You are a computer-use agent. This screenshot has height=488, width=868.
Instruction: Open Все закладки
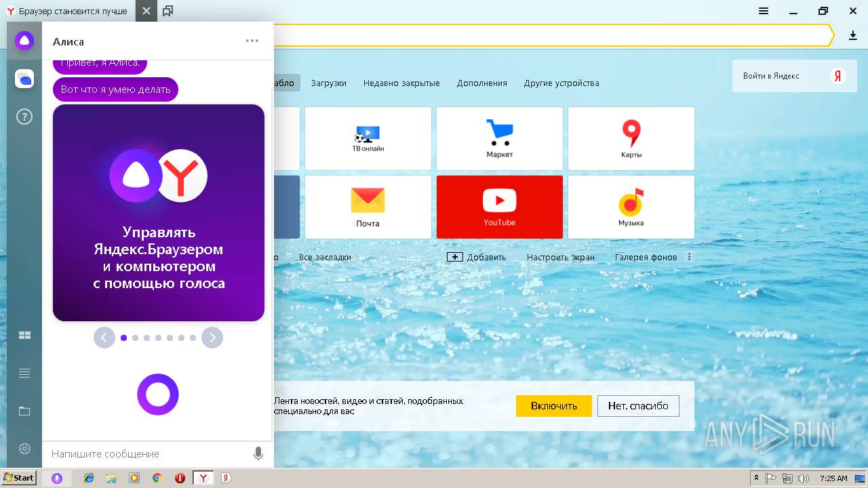pos(325,257)
